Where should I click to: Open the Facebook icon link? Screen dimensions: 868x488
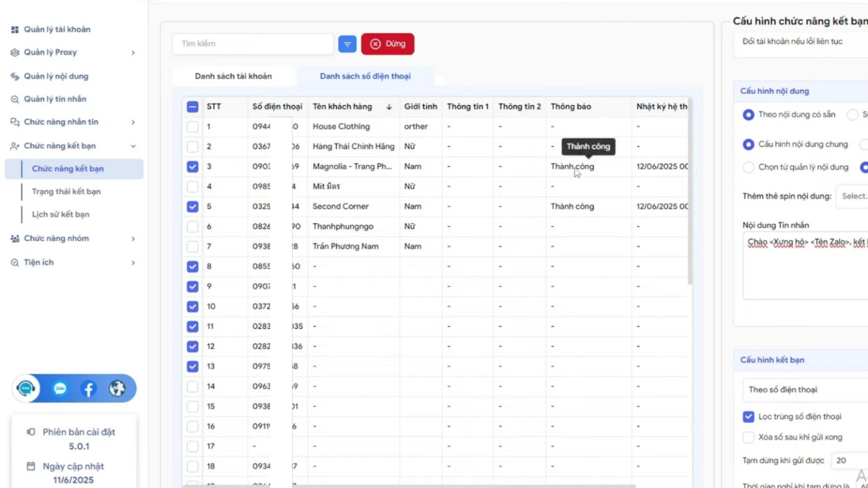[88, 389]
